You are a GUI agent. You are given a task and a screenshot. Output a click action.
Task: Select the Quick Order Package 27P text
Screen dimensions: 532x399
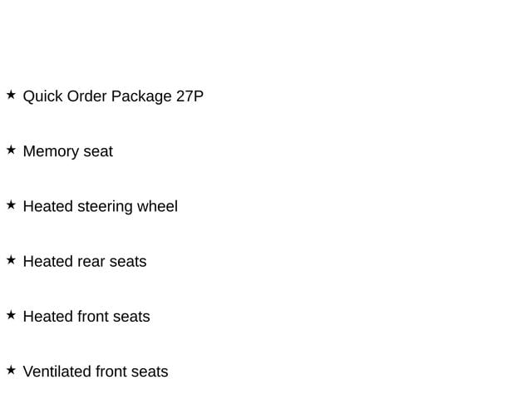[x=113, y=96]
